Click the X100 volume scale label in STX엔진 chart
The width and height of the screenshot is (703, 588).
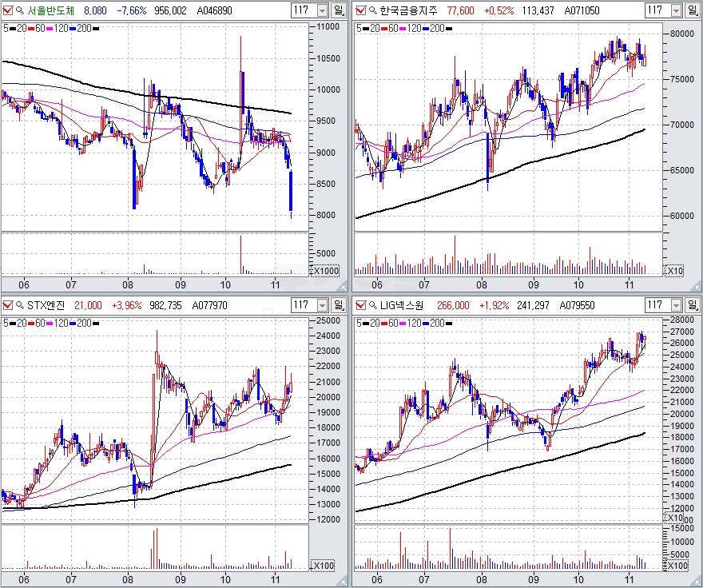click(x=324, y=565)
